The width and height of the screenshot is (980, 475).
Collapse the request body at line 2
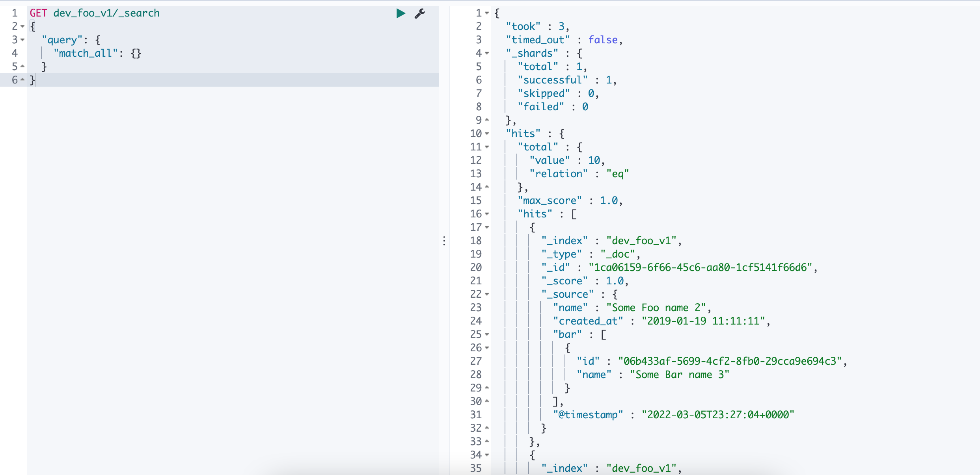click(x=22, y=27)
